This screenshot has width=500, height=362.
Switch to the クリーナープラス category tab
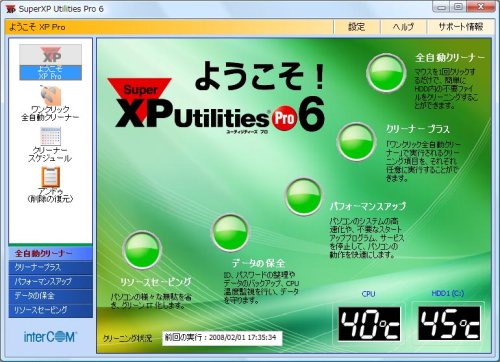pyautogui.click(x=51, y=268)
